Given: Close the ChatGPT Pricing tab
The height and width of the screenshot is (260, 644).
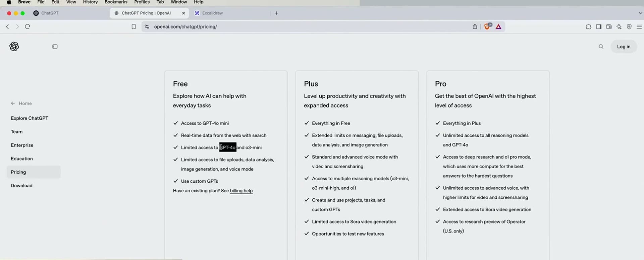Looking at the screenshot, I should (x=183, y=13).
